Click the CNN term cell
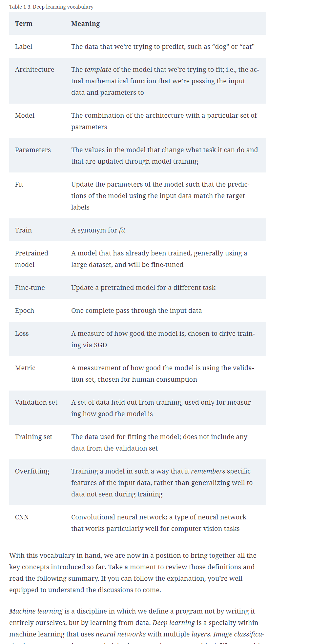Viewport: 310px width, 644px height. pyautogui.click(x=22, y=517)
